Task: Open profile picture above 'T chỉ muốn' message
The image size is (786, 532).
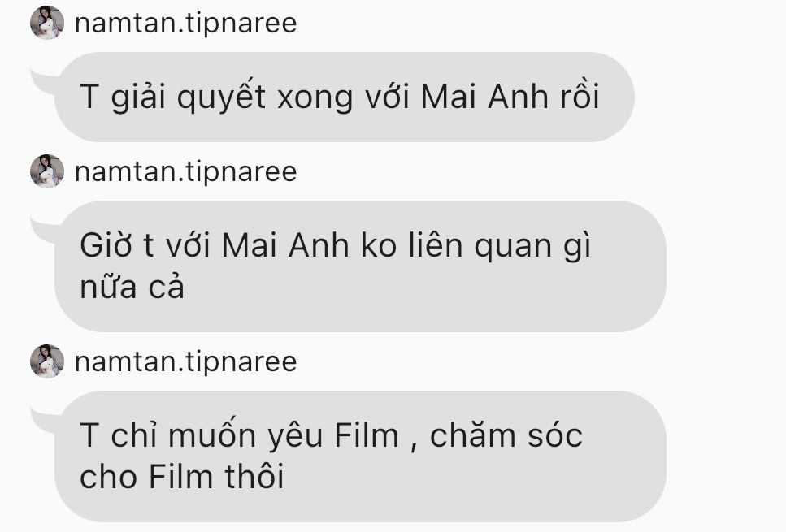Action: click(47, 361)
